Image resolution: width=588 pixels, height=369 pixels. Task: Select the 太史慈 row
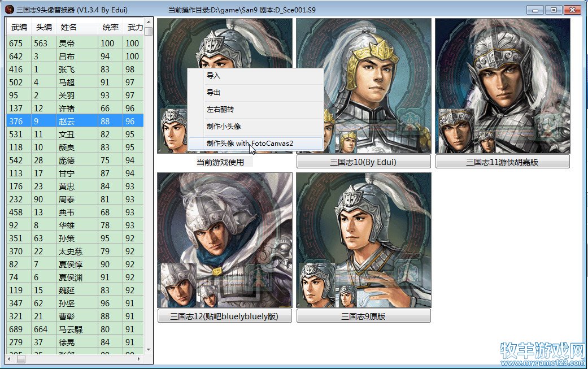(75, 251)
